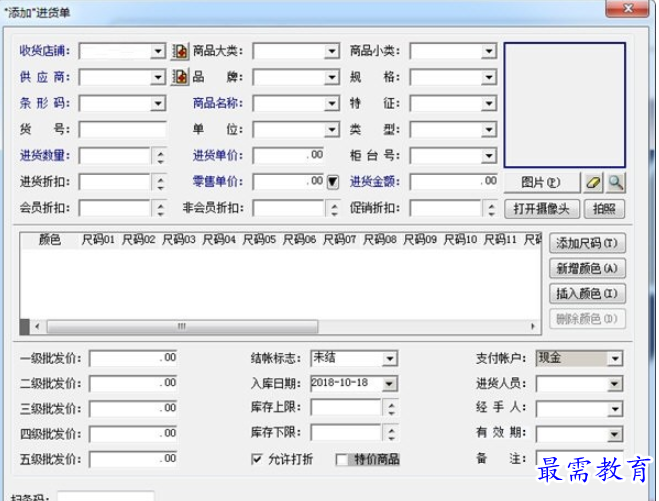Screen dimensions: 659x501
Task: Expand the 商品名称 dropdown
Action: [332, 103]
